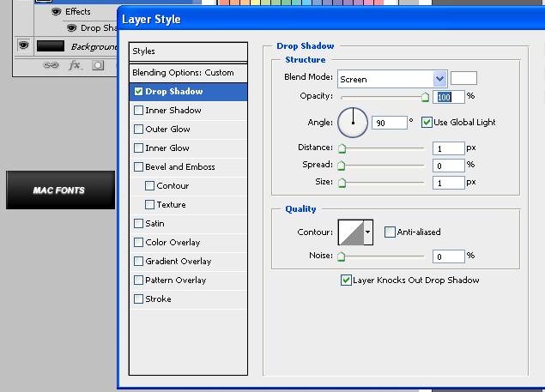Toggle visibility of layer Effects
545x392 pixels.
click(56, 12)
